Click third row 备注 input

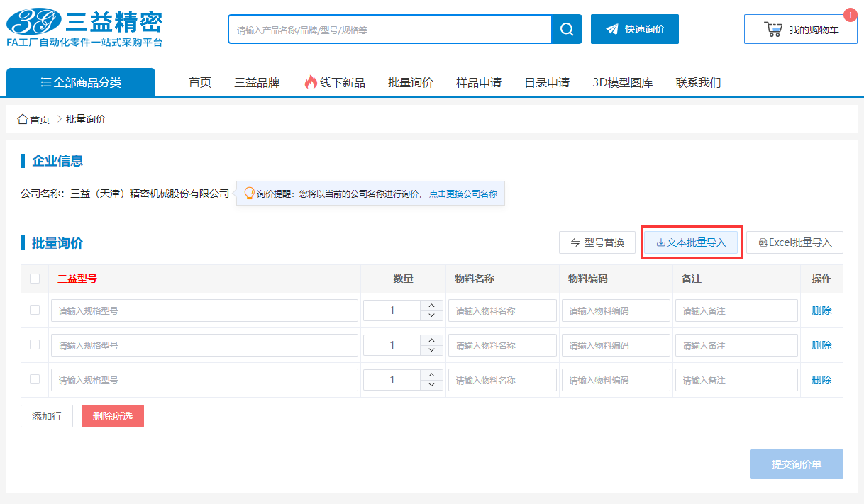(x=736, y=380)
